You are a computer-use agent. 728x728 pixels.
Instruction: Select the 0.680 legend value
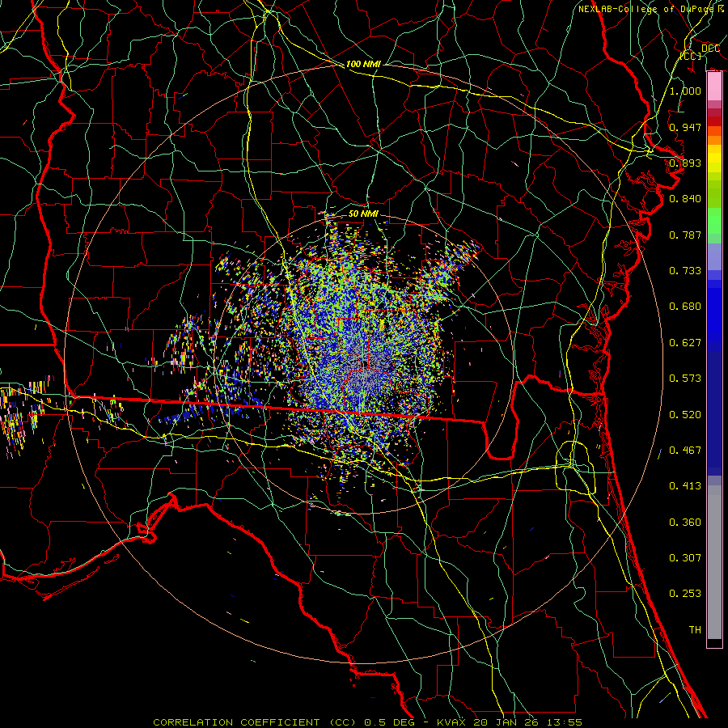tap(685, 307)
